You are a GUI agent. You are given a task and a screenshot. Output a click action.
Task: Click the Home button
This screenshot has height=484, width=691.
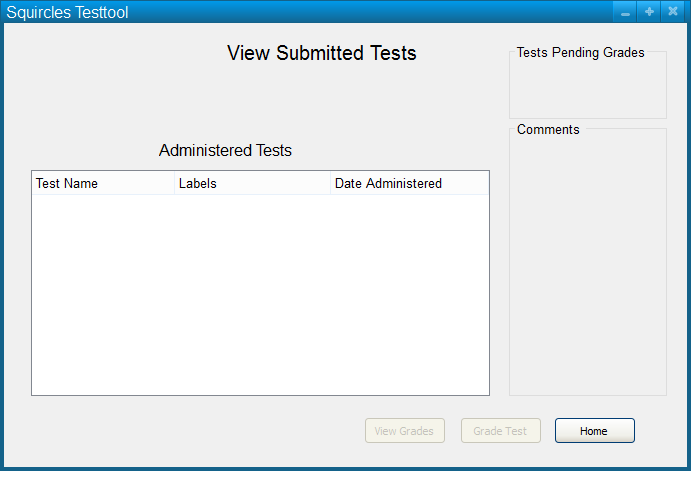click(x=594, y=431)
